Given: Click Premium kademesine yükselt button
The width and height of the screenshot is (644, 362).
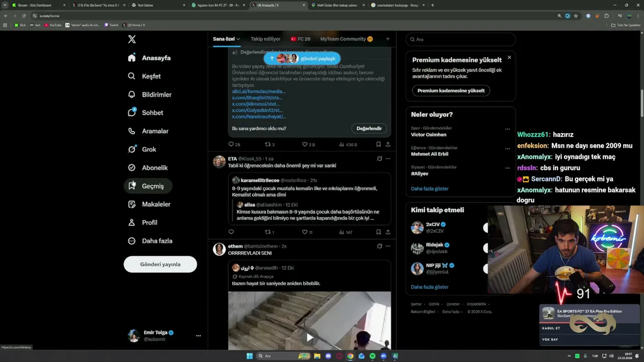Looking at the screenshot, I should [451, 90].
